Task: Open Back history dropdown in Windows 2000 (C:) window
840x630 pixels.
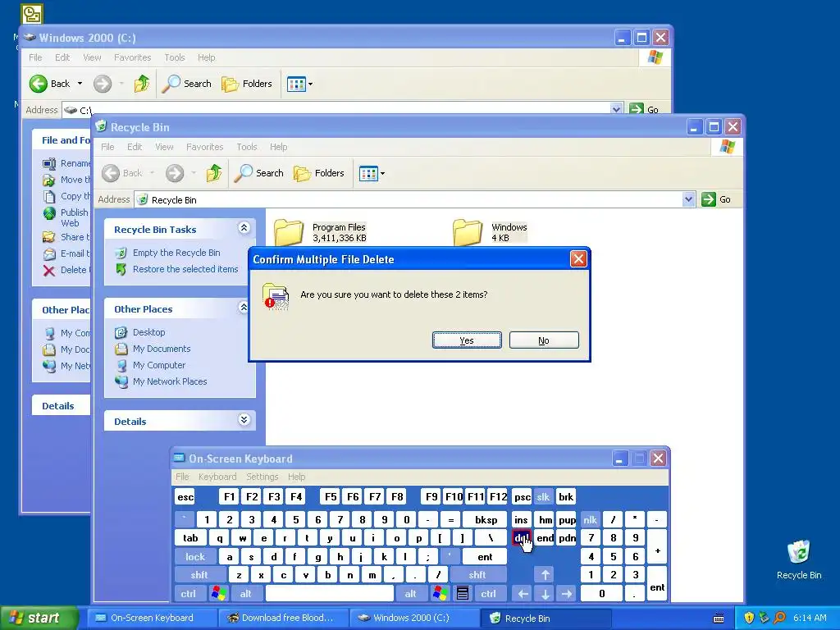Action: click(80, 84)
